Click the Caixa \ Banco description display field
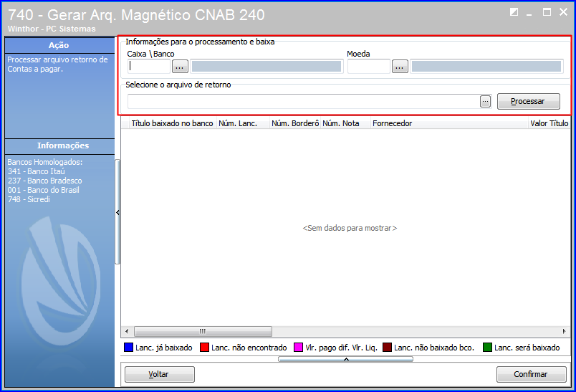 [x=267, y=67]
